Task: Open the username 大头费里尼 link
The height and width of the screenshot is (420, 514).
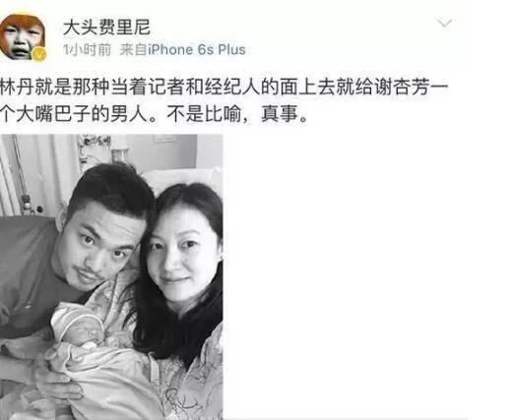Action: [106, 27]
